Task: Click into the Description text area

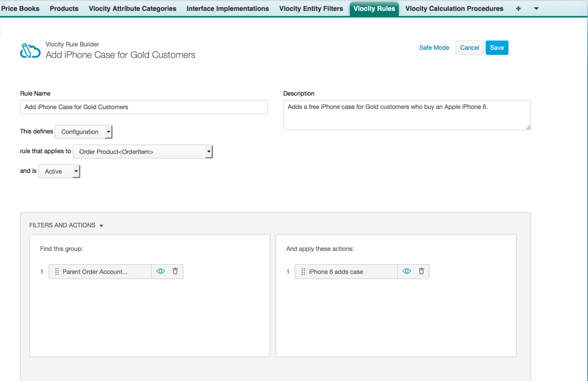Action: coord(407,115)
